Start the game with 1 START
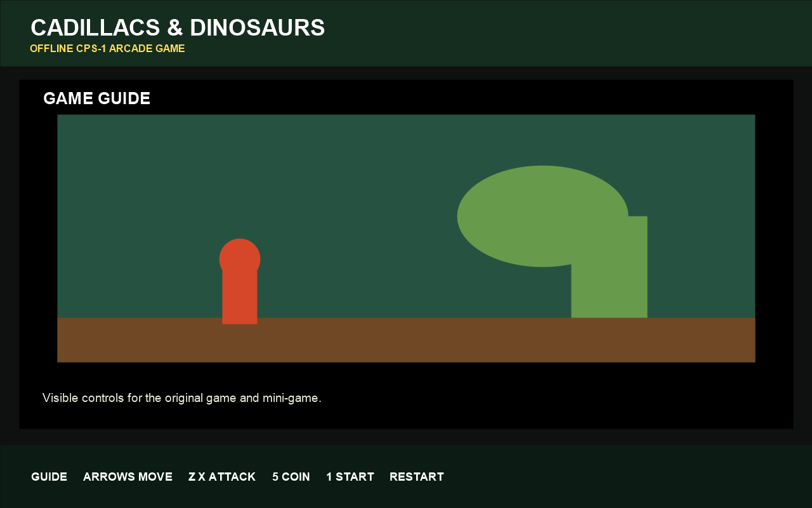812x508 pixels. (x=350, y=477)
